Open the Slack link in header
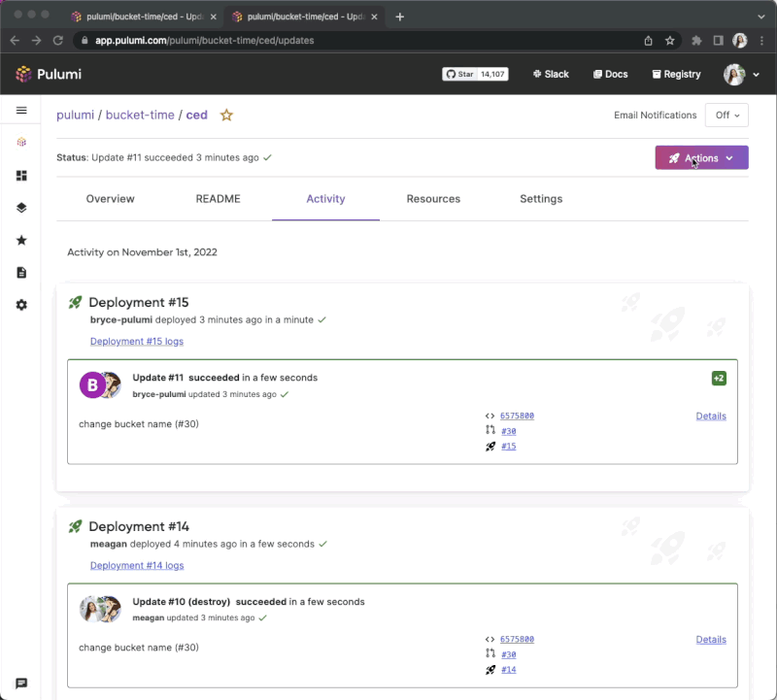This screenshot has height=700, width=777. [551, 75]
